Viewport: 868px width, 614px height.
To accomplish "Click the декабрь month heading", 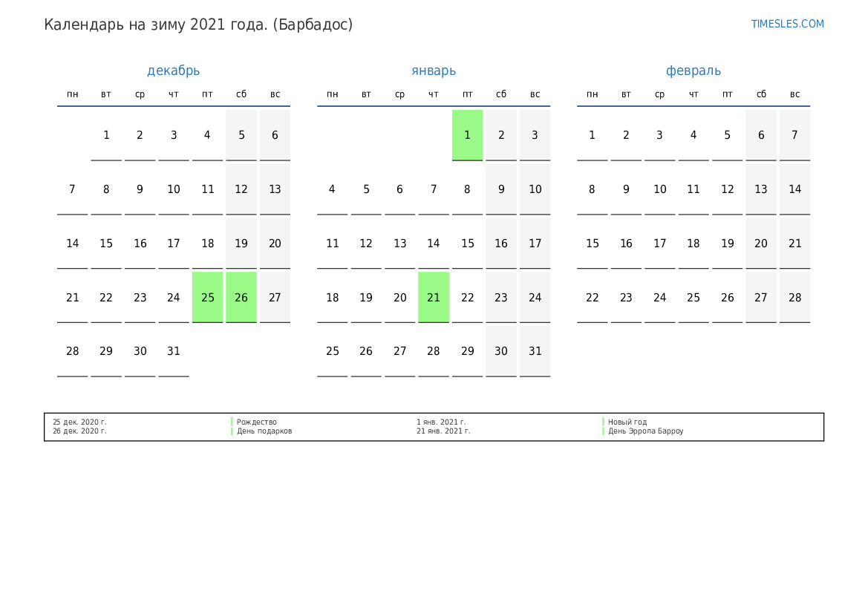I will (173, 71).
